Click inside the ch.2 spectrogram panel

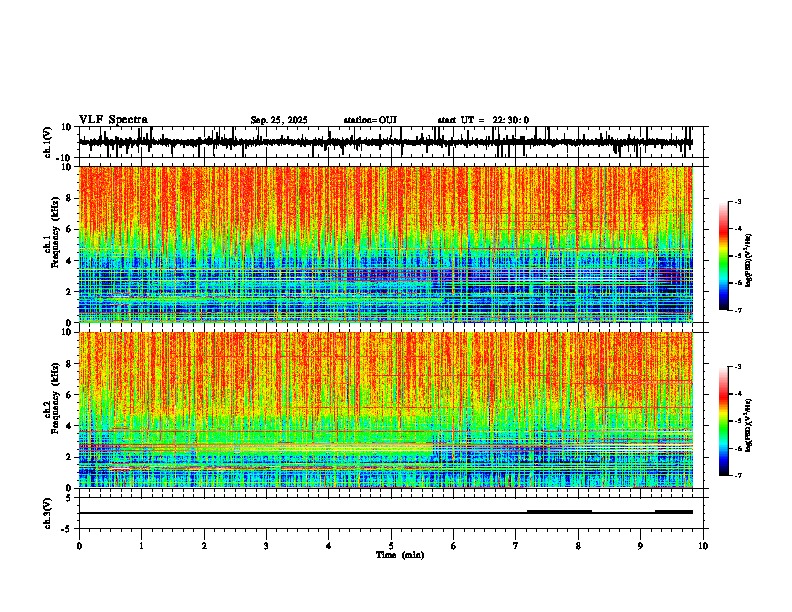pos(385,410)
